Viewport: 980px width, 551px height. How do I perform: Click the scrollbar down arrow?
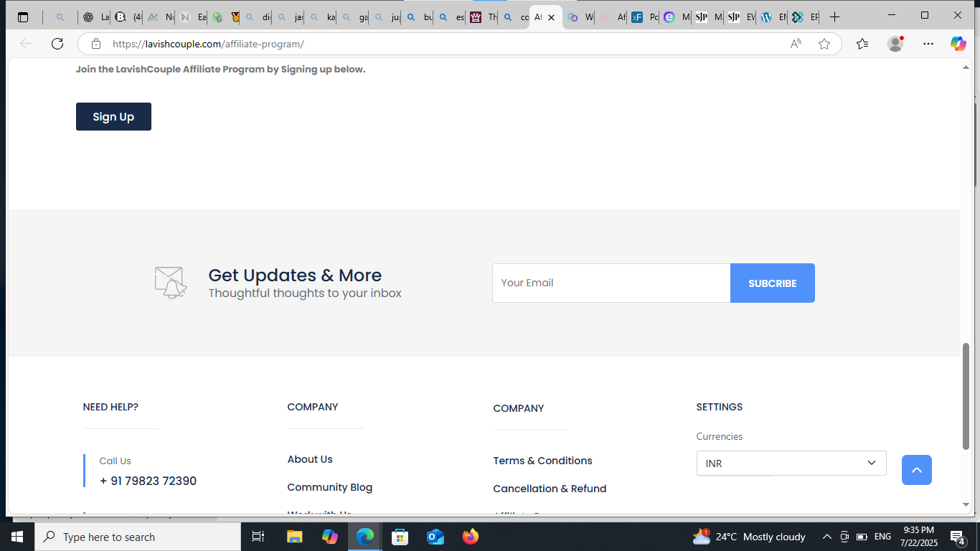pos(966,504)
